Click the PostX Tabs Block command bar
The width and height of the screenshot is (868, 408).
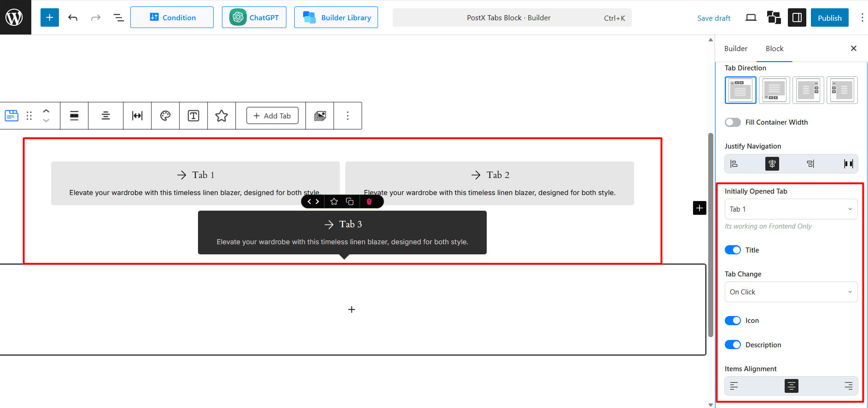[512, 17]
